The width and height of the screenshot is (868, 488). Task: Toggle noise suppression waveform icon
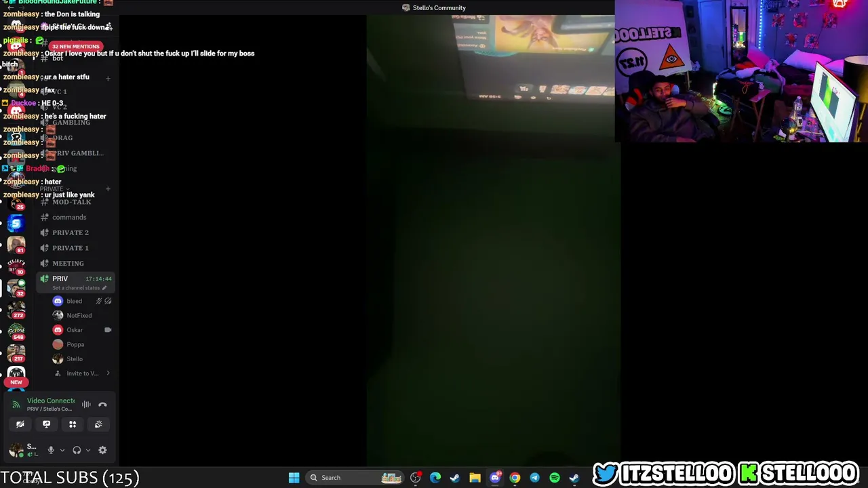coord(86,405)
